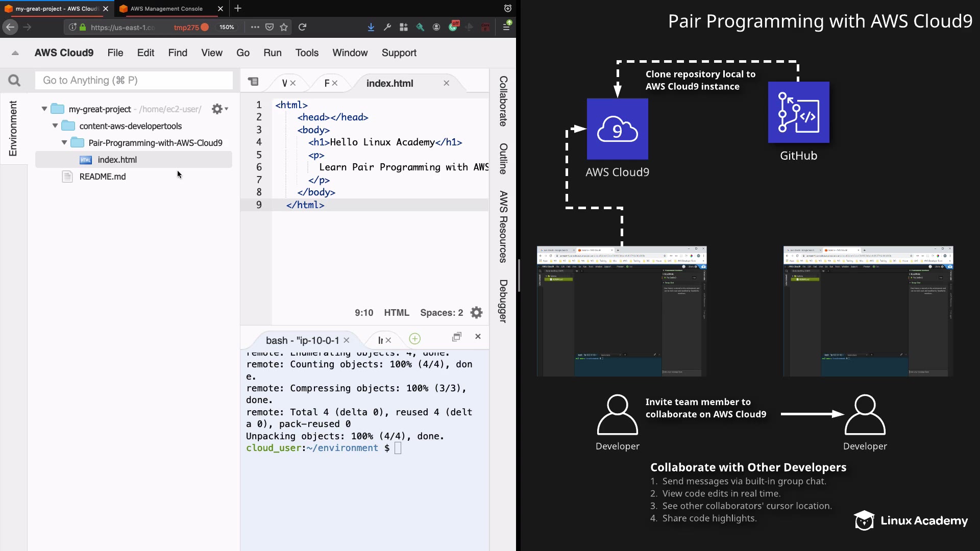Click green plus to open new terminal tab
Viewport: 980px width, 551px height.
tap(415, 339)
